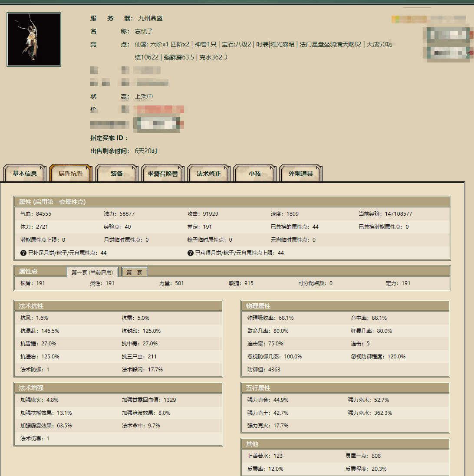Click 加强霹雳效果: 63.5% entry
This screenshot has height=476, width=474.
pos(46,426)
